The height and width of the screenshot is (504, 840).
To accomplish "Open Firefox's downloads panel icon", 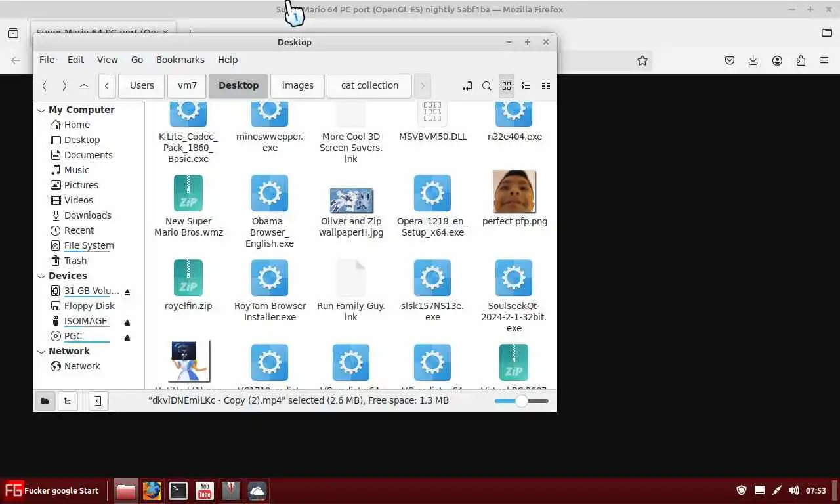I will (x=753, y=60).
